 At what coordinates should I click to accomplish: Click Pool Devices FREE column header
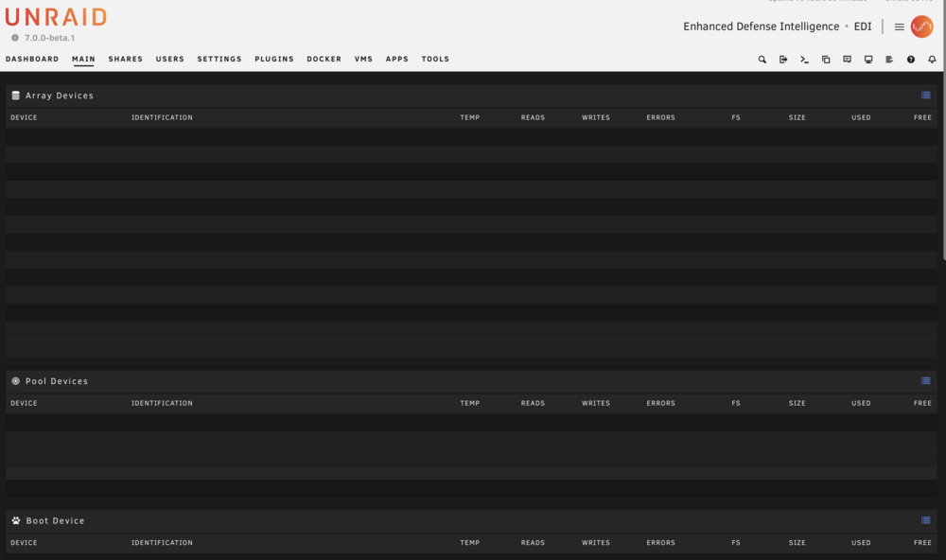(x=922, y=403)
